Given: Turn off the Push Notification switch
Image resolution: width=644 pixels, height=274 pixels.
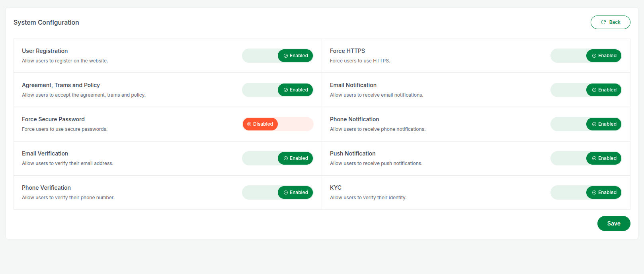Looking at the screenshot, I should 585,158.
